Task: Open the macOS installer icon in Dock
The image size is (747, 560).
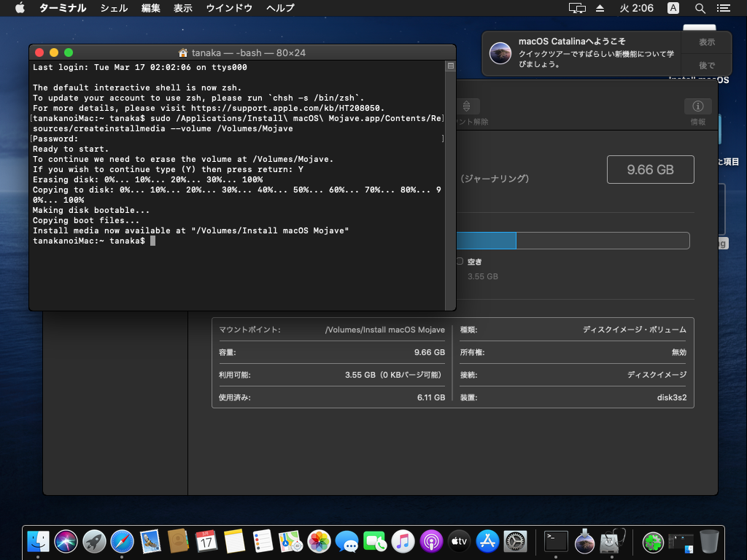Action: (584, 542)
